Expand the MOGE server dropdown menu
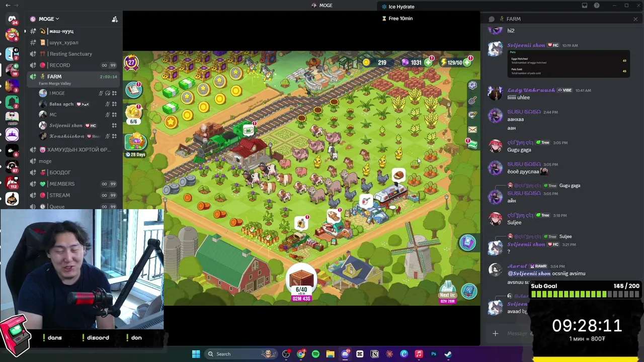The height and width of the screenshot is (362, 644). [48, 19]
